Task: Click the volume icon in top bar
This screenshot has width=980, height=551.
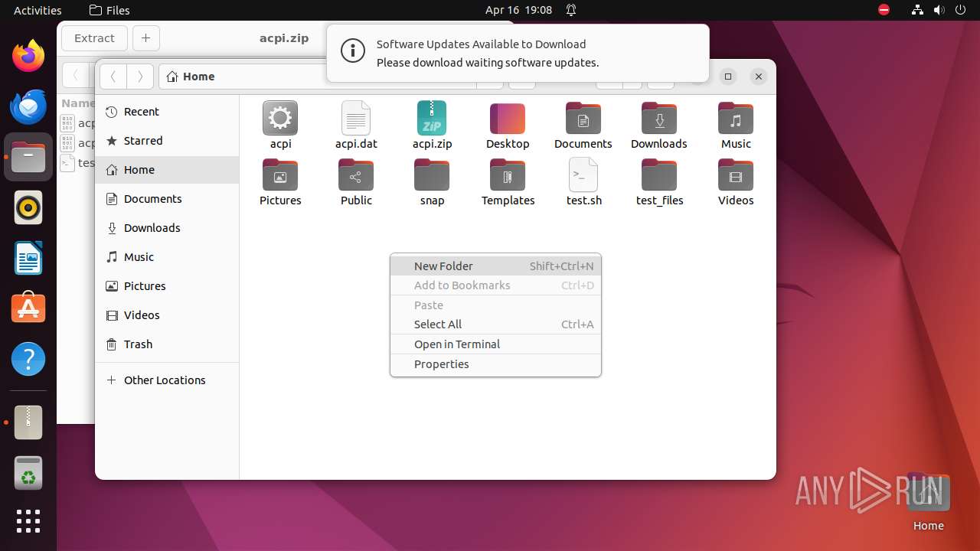Action: coord(939,10)
